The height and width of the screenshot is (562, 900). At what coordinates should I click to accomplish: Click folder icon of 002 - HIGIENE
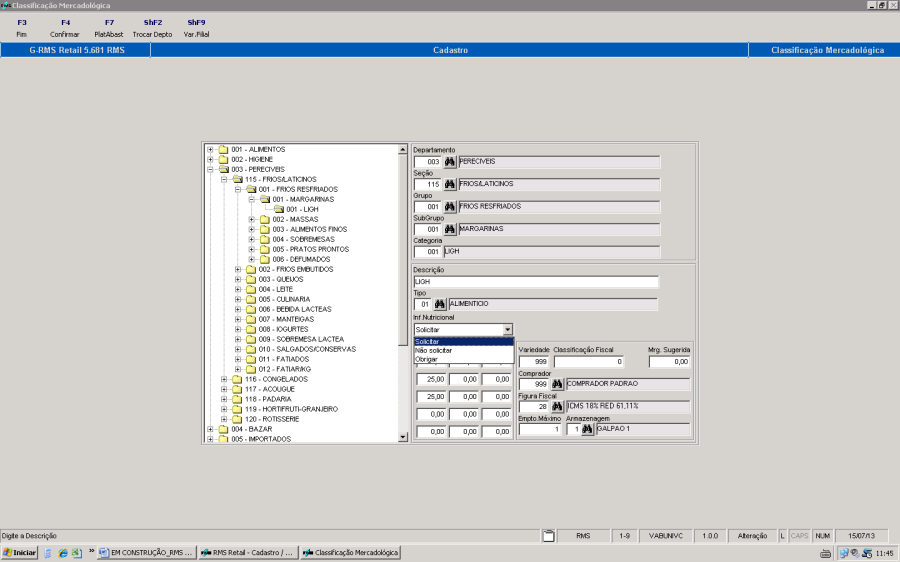point(223,160)
